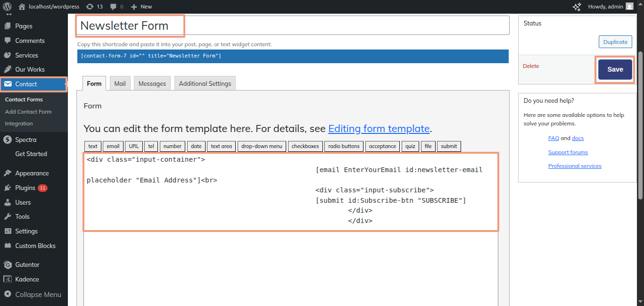Open the New content dropdown

141,7
